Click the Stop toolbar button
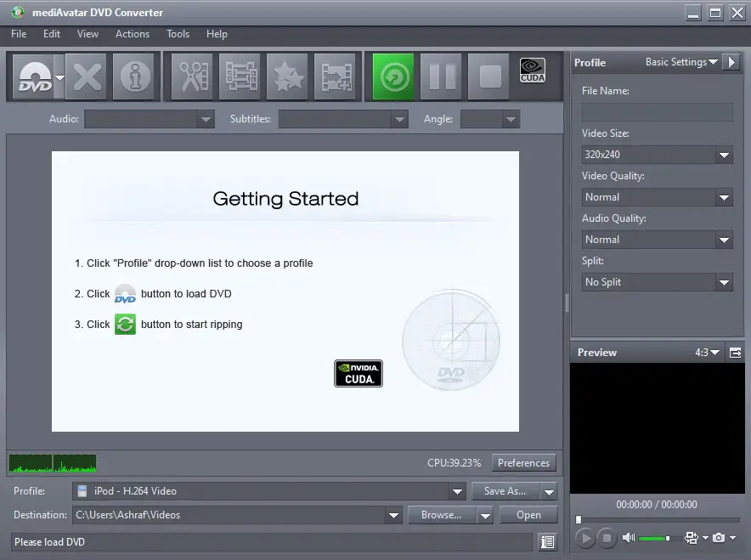751x560 pixels. tap(488, 76)
